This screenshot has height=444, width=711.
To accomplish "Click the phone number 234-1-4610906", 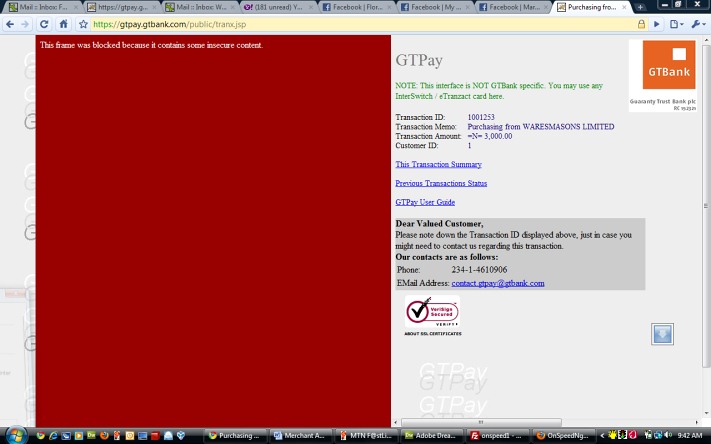I will tap(479, 270).
